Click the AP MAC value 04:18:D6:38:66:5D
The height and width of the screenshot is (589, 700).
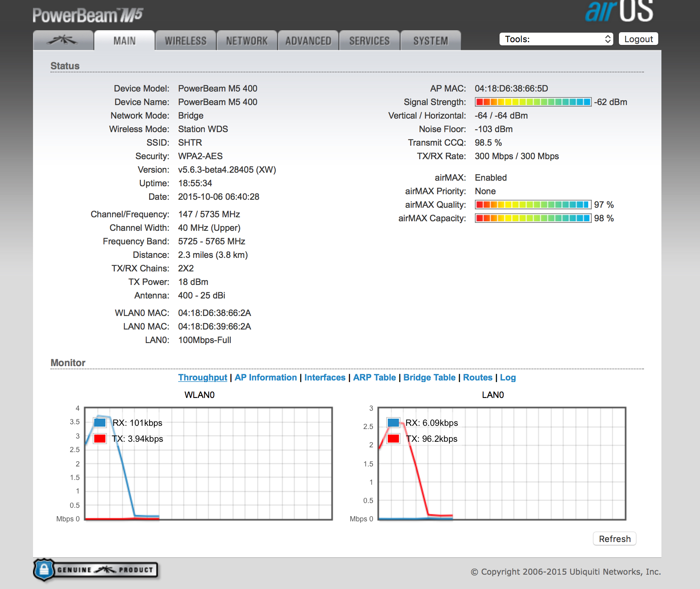coord(511,88)
